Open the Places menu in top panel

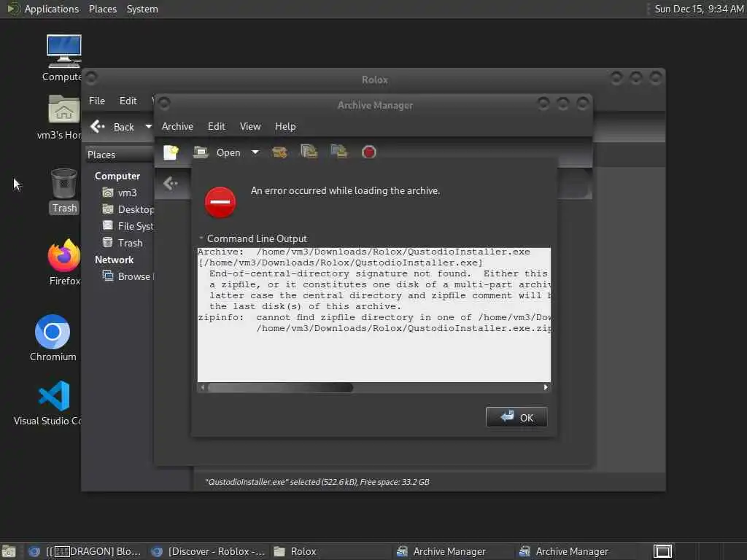[103, 9]
